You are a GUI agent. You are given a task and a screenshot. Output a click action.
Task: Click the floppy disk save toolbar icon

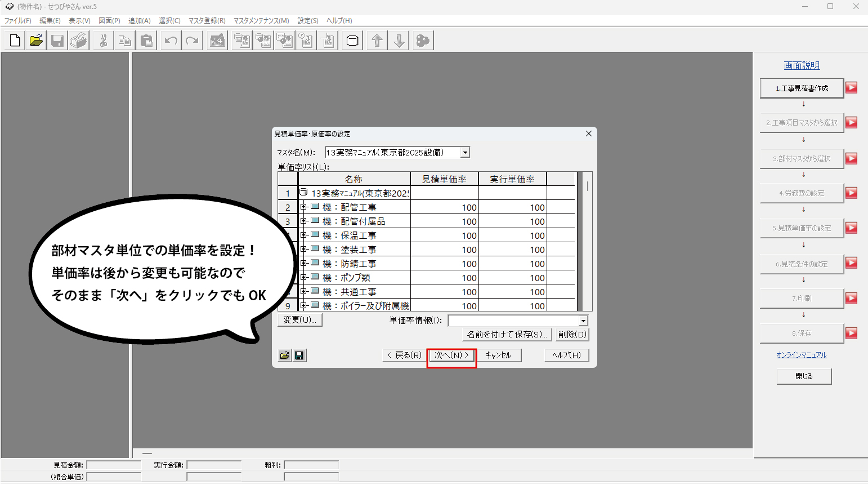pos(57,41)
